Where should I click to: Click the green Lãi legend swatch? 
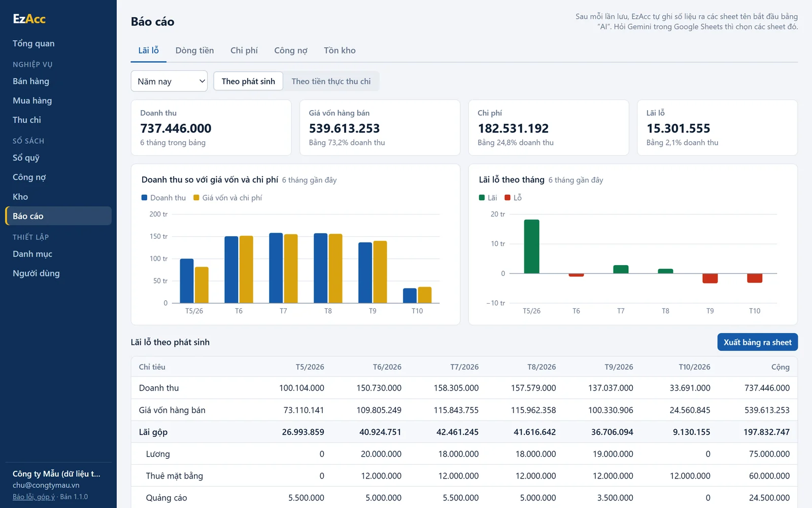click(482, 198)
